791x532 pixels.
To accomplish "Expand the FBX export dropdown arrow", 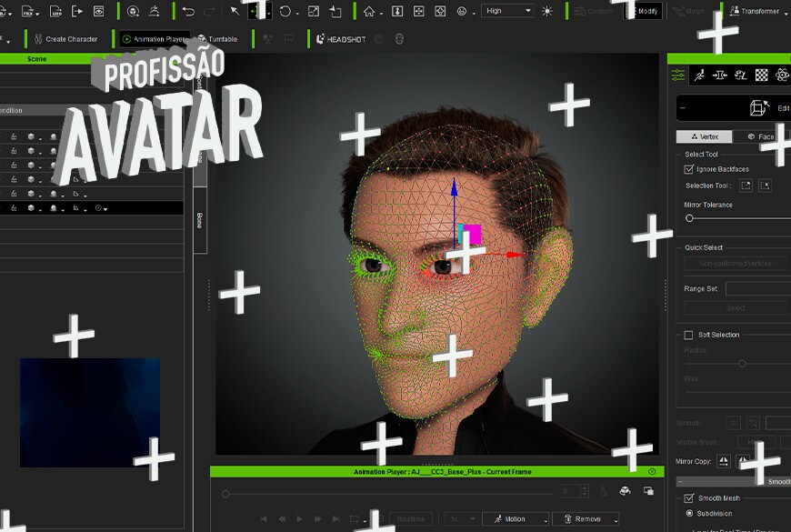I will 38,13.
